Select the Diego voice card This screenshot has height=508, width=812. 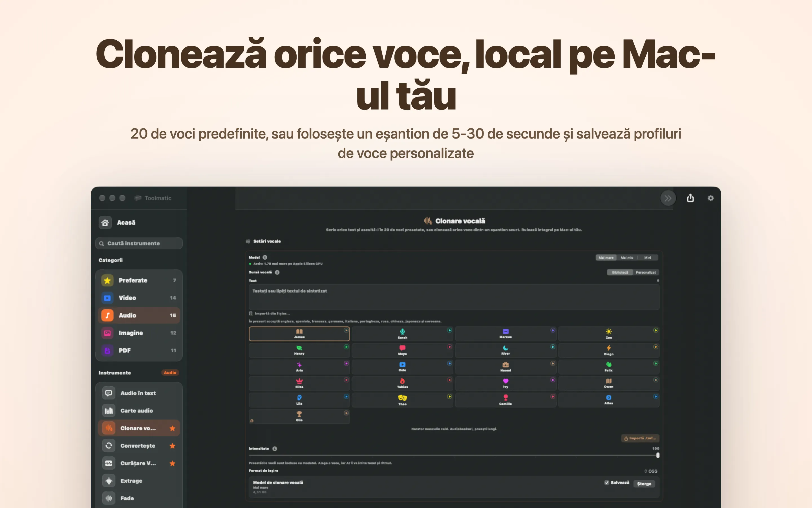[609, 350]
